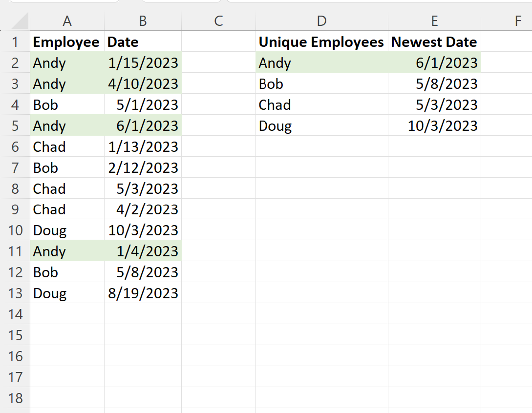Select Andy in Unique Employees column

click(x=321, y=62)
